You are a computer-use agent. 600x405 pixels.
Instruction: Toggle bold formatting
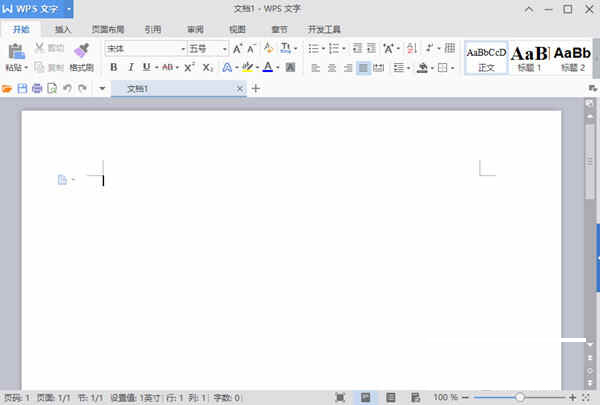tap(113, 67)
